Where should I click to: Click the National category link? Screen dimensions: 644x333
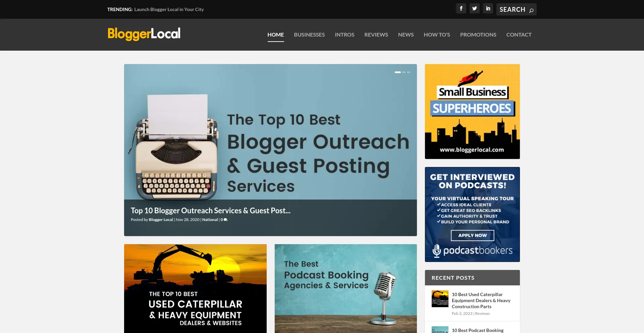pos(210,220)
